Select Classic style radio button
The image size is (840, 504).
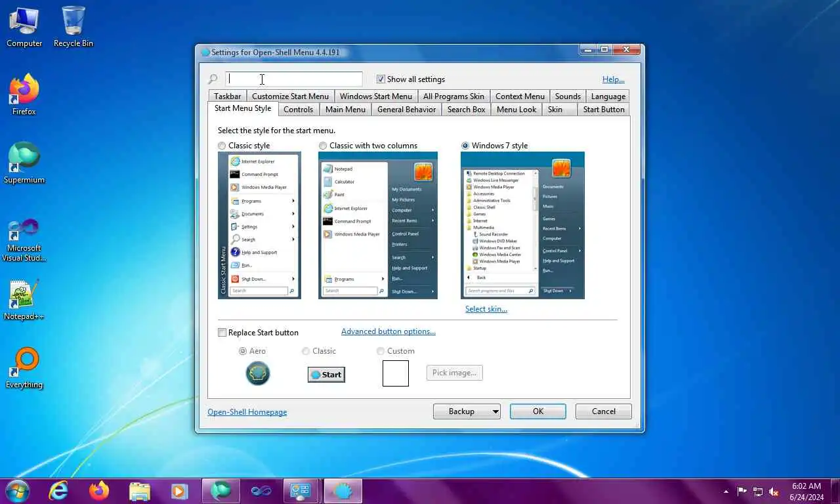[222, 146]
